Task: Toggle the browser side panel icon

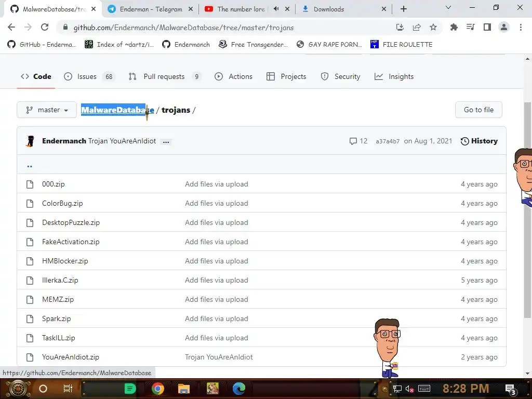Action: pos(487,27)
